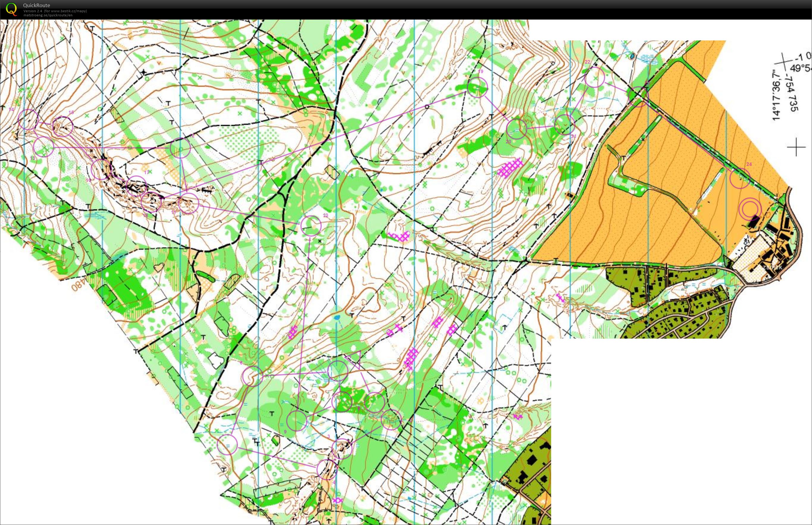The image size is (812, 525).
Task: Click control circle 16
Action: click(x=102, y=169)
